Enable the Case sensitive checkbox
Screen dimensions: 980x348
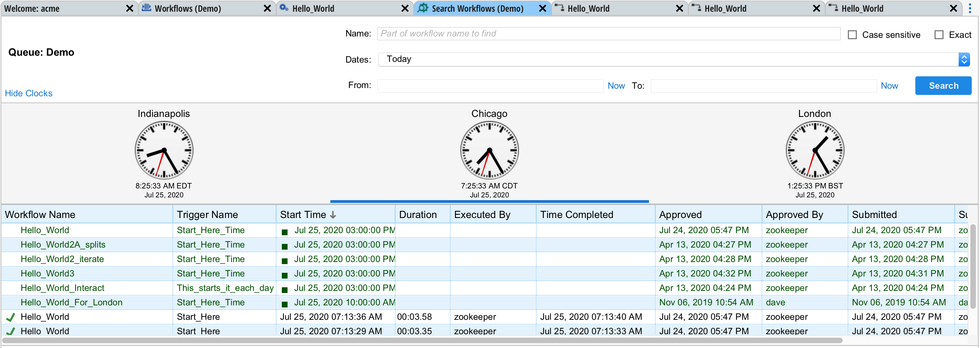852,34
